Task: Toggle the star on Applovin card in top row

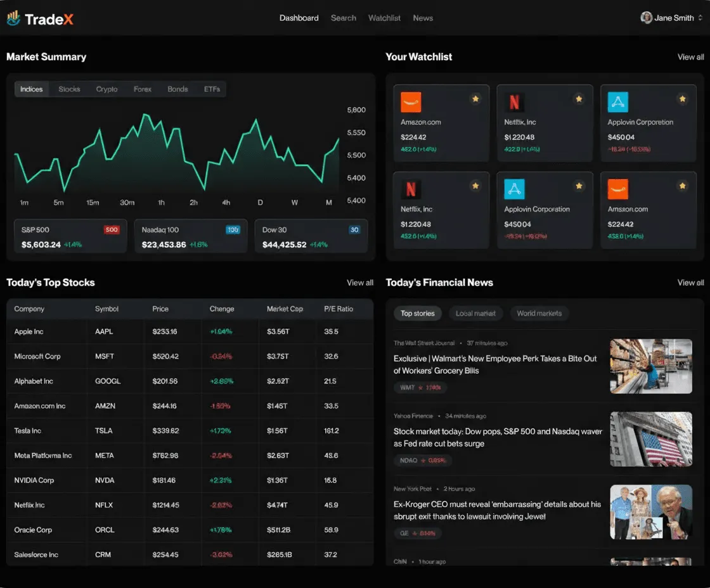Action: click(682, 99)
